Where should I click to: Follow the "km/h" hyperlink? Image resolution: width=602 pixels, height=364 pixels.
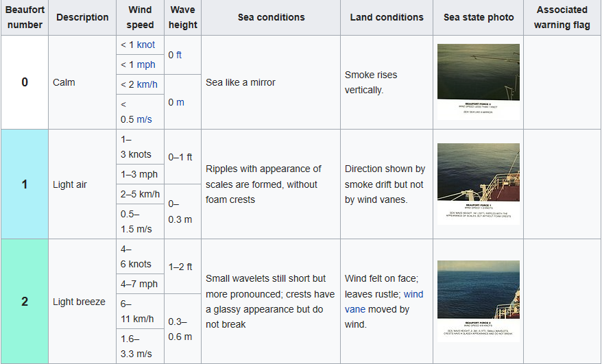click(149, 84)
